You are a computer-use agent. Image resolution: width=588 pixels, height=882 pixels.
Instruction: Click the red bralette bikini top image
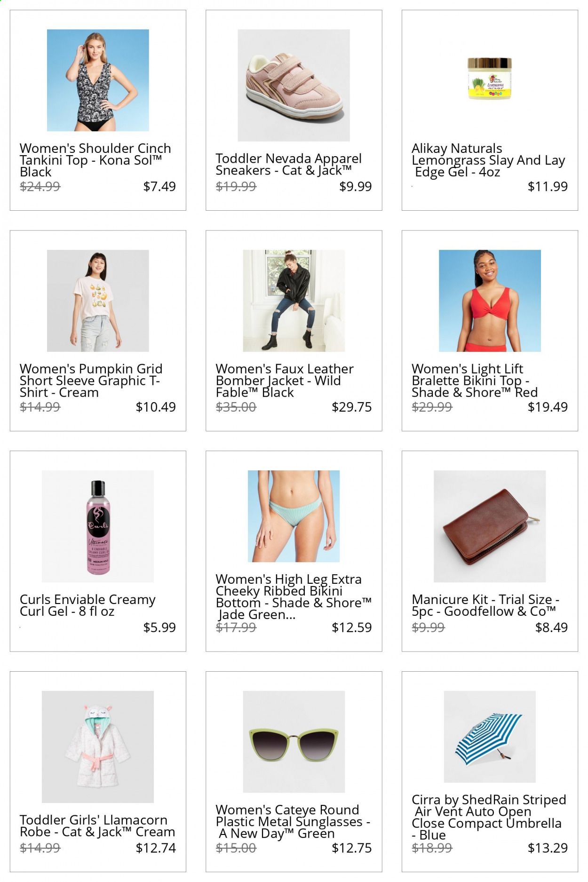point(490,301)
